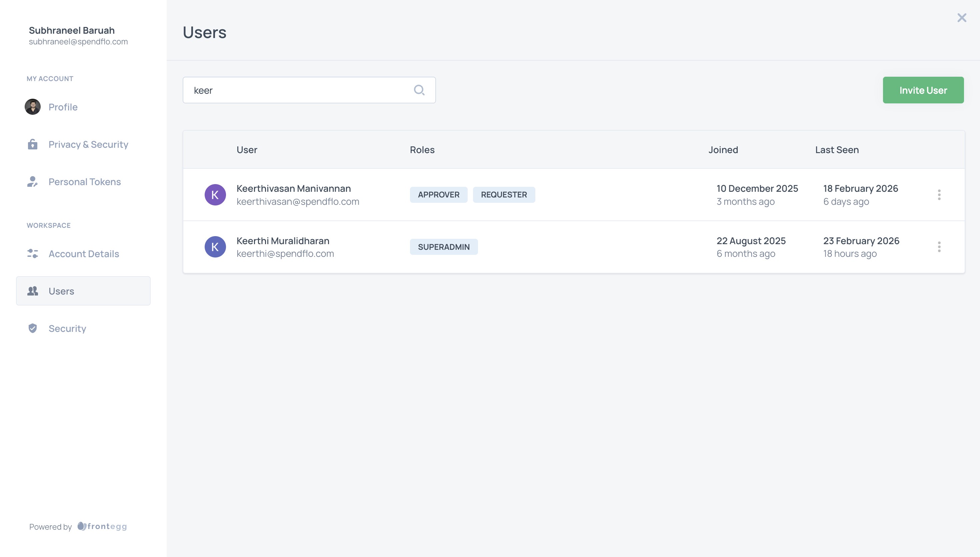The height and width of the screenshot is (557, 980).
Task: Click the APPROVER role badge
Action: click(438, 194)
